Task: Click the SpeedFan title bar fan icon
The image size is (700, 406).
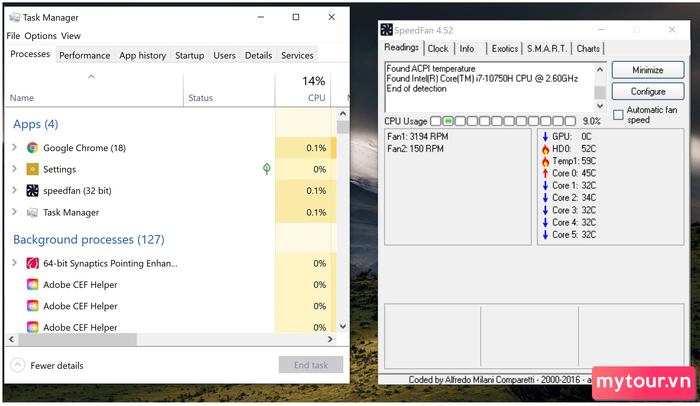Action: [x=387, y=30]
